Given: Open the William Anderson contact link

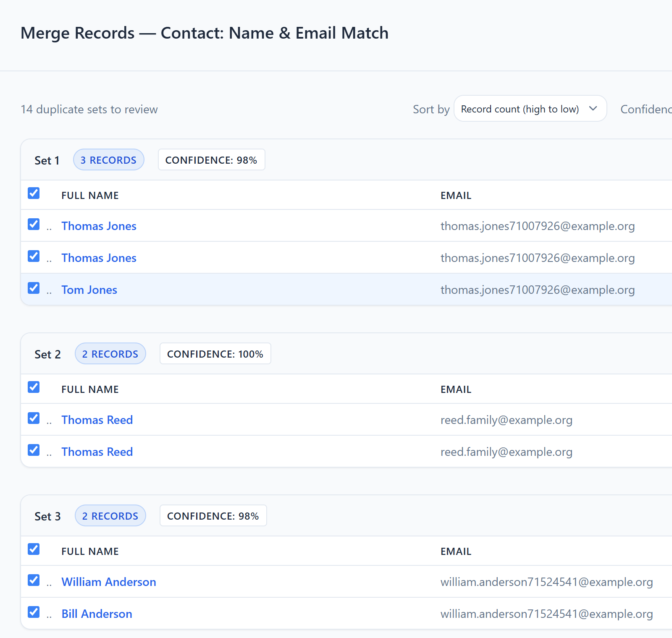Looking at the screenshot, I should (x=109, y=582).
